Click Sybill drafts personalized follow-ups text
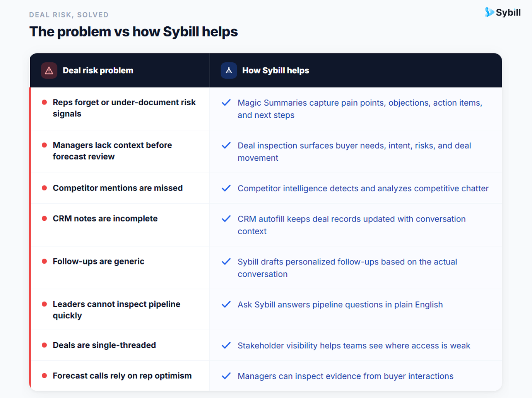The image size is (532, 398). (x=347, y=268)
